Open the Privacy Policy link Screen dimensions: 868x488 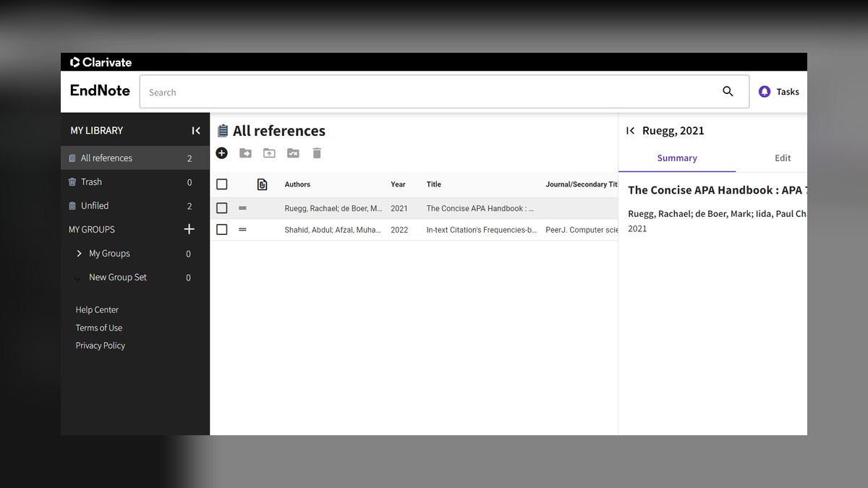[x=101, y=346]
